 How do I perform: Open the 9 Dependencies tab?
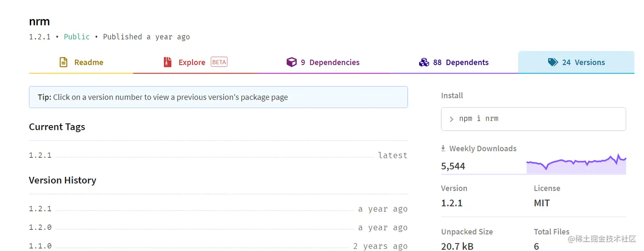click(330, 63)
